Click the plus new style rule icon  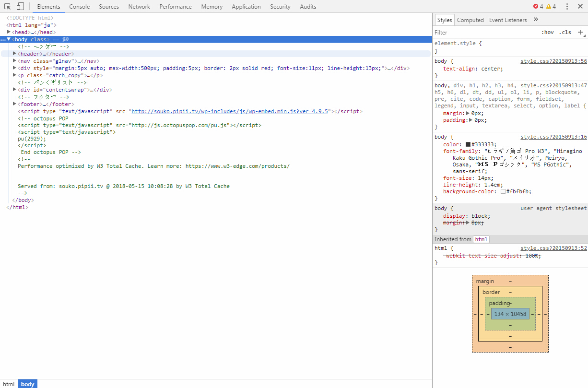point(580,32)
